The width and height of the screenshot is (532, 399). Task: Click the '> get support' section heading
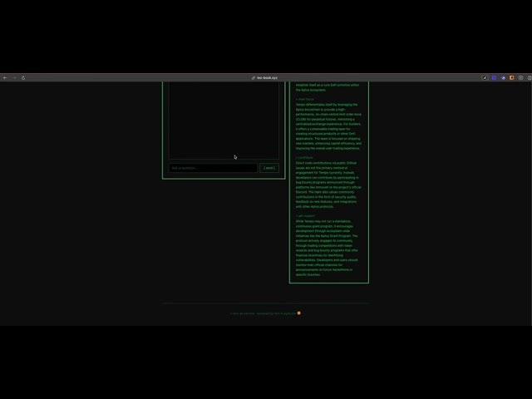305,216
